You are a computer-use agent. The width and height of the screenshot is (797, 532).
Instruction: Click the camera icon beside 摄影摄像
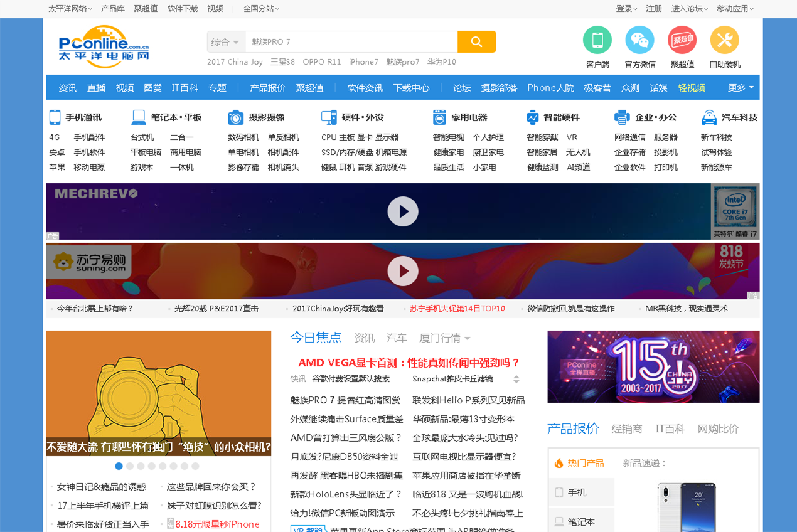236,117
